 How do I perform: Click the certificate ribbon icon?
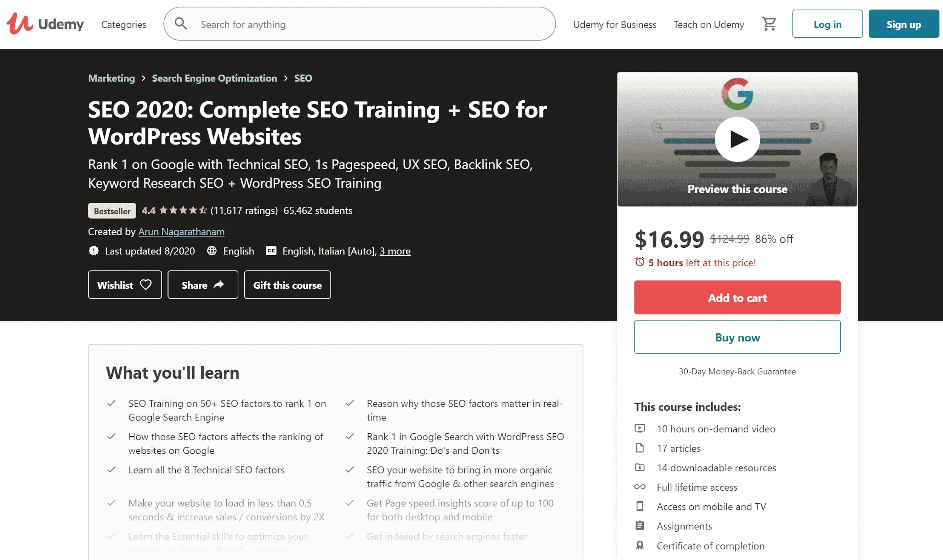[x=640, y=545]
